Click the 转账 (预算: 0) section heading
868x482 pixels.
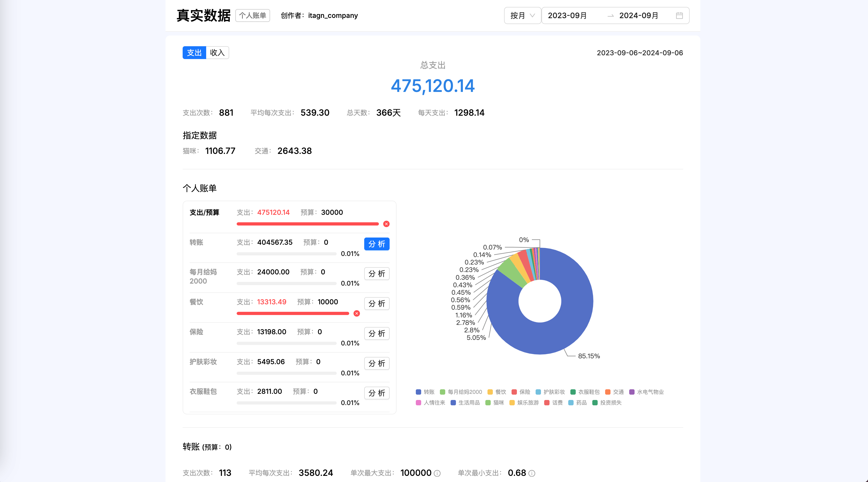[207, 447]
